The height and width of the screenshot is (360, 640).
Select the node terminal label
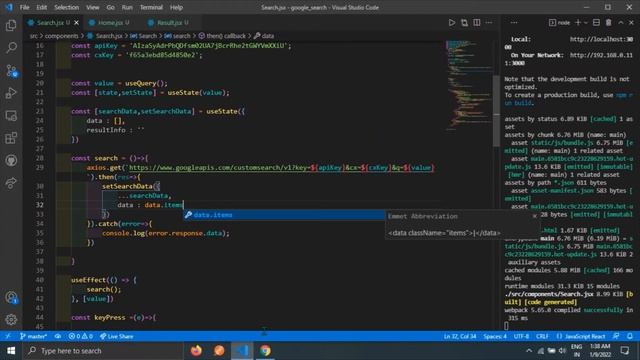(x=559, y=23)
